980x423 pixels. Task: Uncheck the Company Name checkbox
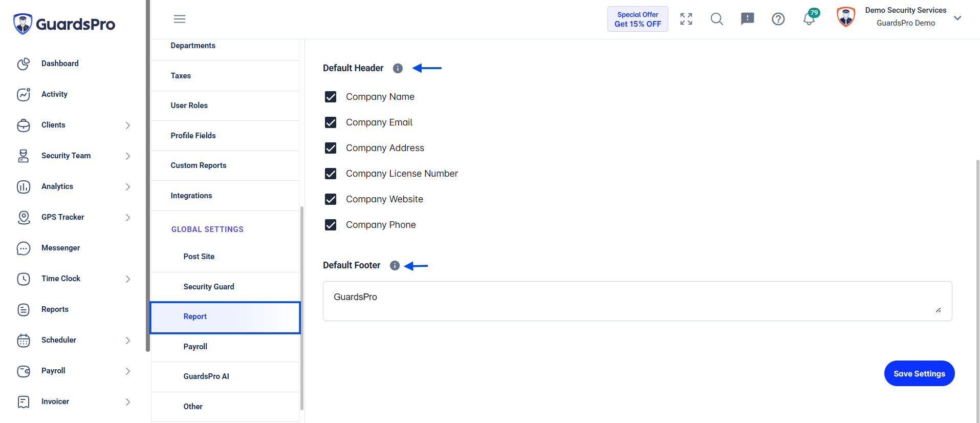click(331, 97)
